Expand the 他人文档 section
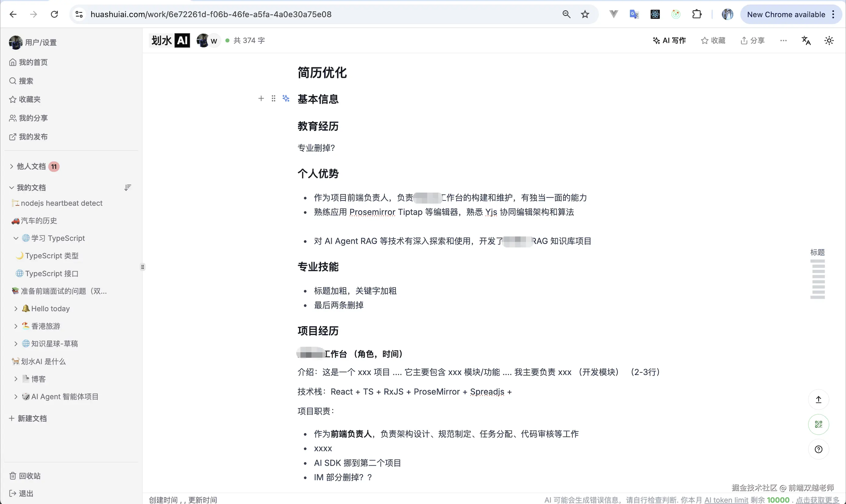 point(11,166)
